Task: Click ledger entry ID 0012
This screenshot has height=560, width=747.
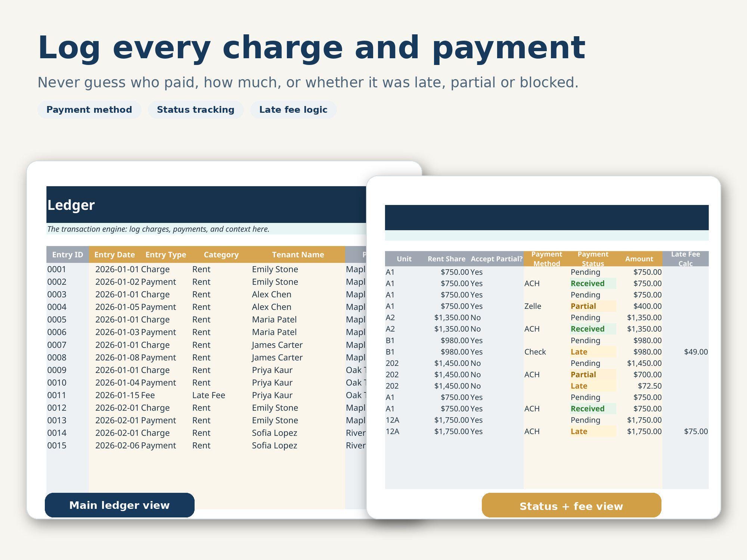Action: click(x=57, y=408)
